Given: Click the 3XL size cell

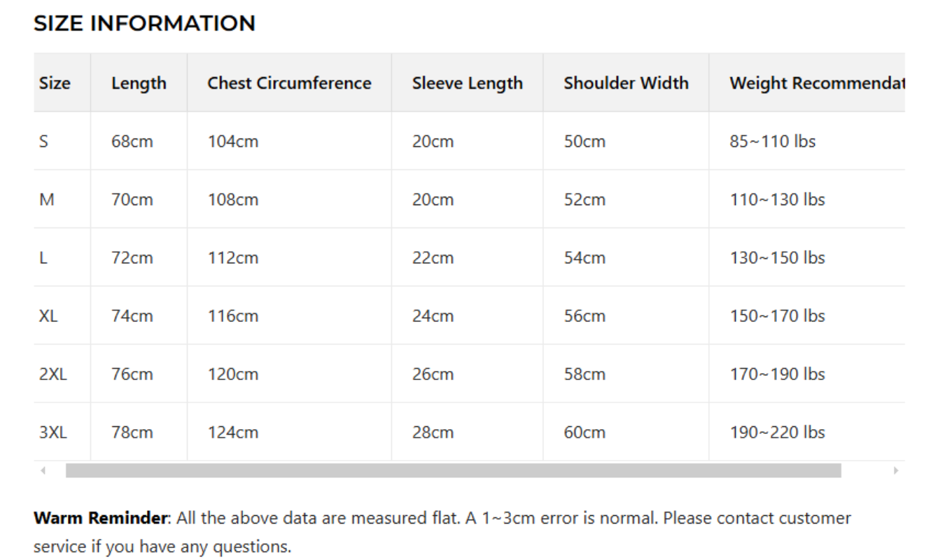Looking at the screenshot, I should (53, 432).
